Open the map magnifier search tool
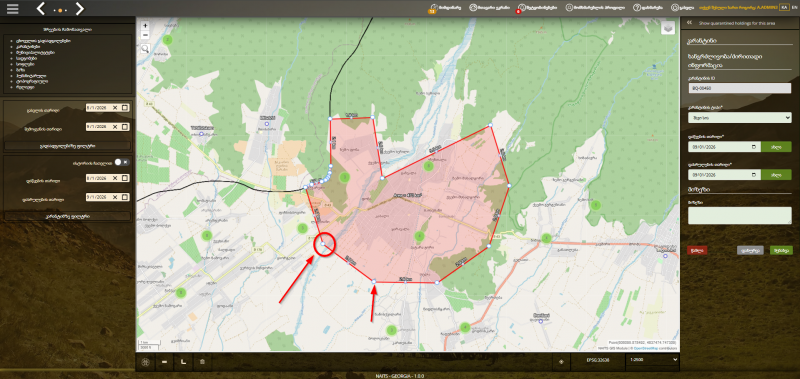Screen dimensions: 800x379 145,48
